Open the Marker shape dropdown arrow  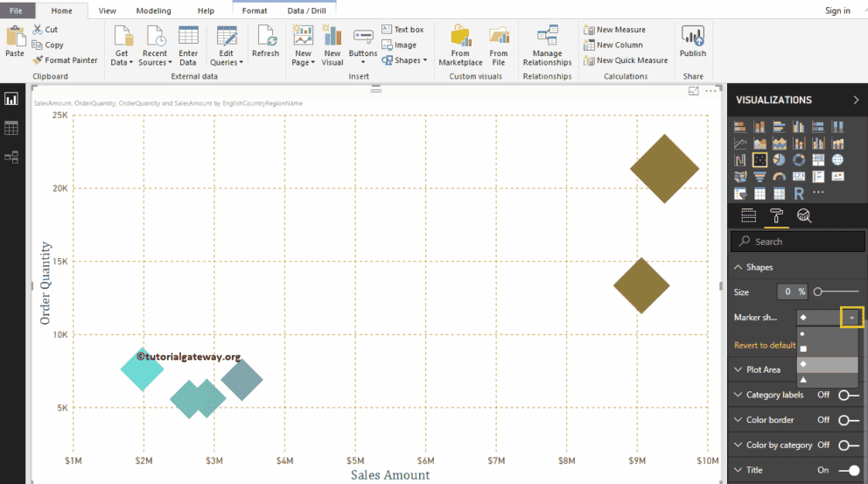tap(851, 318)
